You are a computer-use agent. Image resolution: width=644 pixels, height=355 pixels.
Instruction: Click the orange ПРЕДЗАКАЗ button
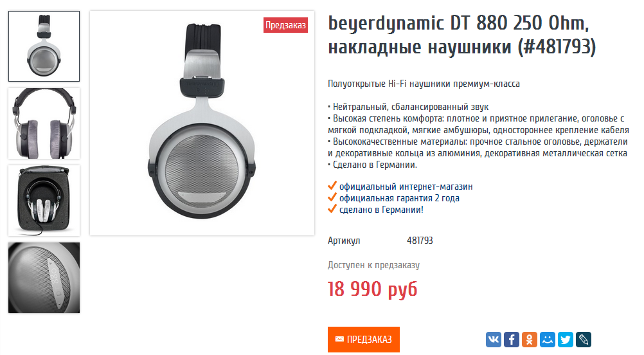(x=364, y=340)
